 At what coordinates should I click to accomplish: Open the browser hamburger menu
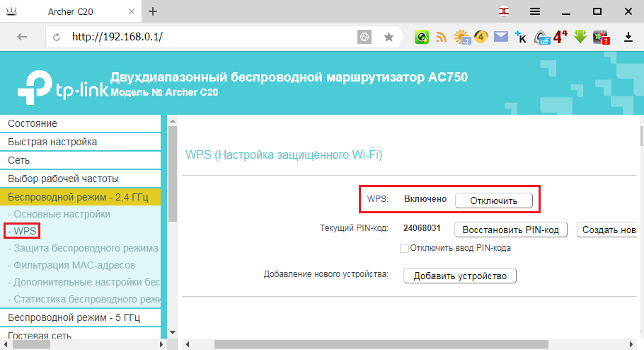coord(535,11)
